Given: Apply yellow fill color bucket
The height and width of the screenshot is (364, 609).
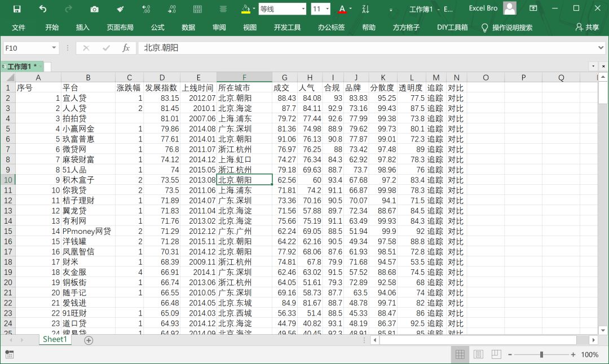Looking at the screenshot, I should pyautogui.click(x=245, y=9).
